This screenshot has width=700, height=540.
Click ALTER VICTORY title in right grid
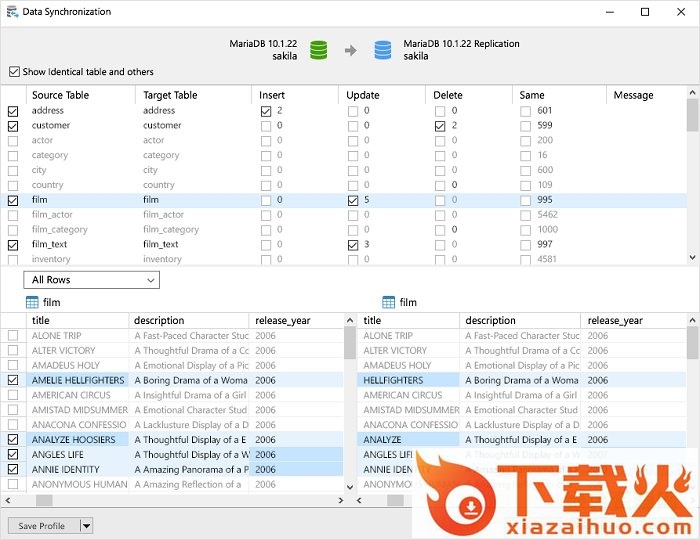(395, 350)
